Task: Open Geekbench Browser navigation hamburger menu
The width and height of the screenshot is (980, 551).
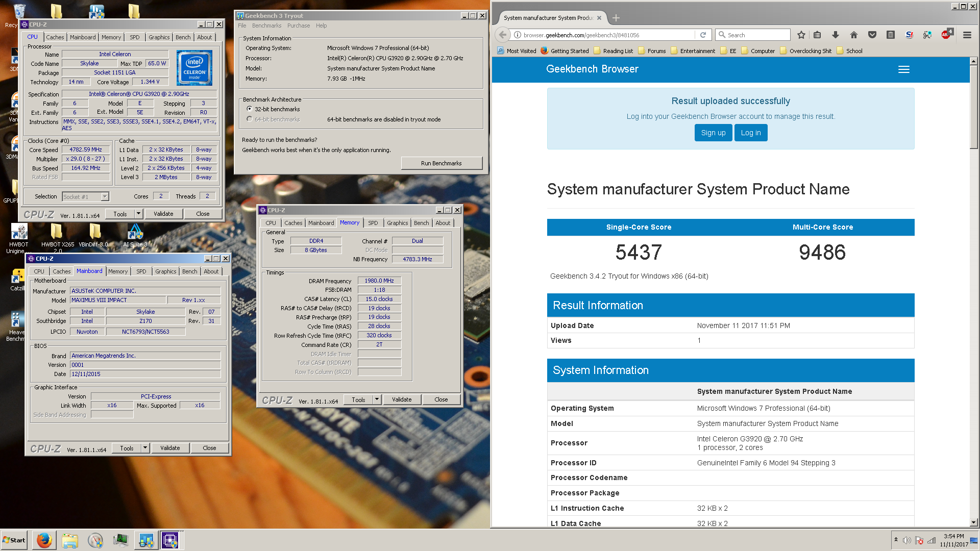Action: coord(903,69)
